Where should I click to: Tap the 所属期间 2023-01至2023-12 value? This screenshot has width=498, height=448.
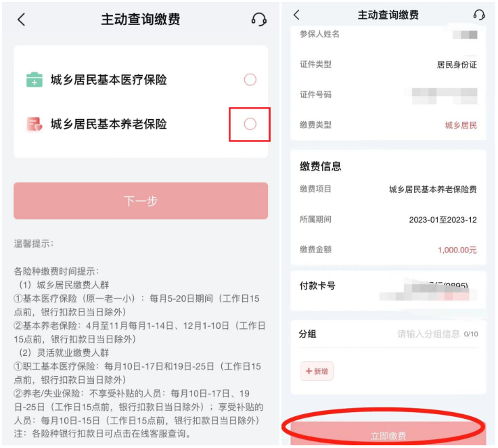(x=443, y=219)
